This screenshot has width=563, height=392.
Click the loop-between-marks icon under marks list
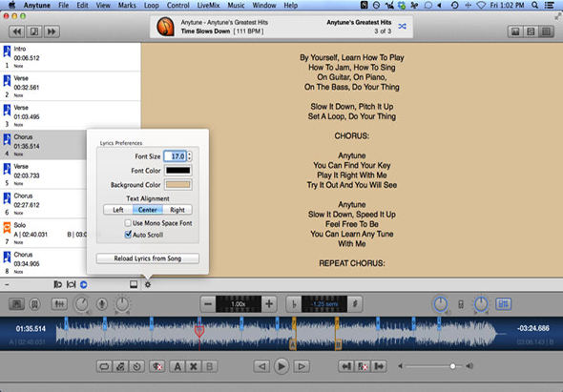tap(72, 284)
